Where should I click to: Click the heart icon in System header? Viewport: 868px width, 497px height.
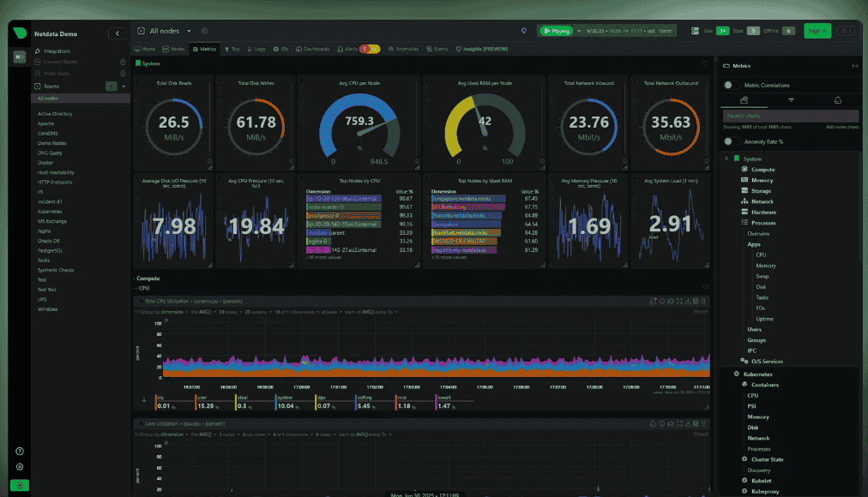(x=704, y=63)
